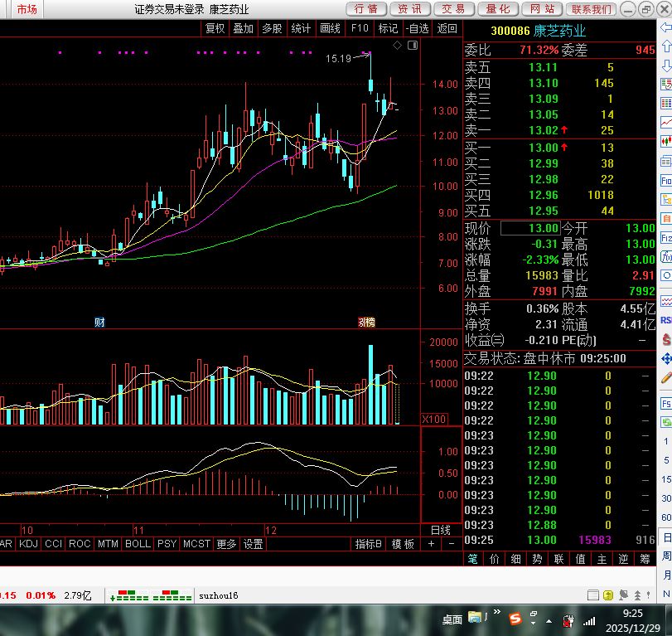Select the daily 日 period button
This screenshot has height=636, width=672.
tap(667, 537)
